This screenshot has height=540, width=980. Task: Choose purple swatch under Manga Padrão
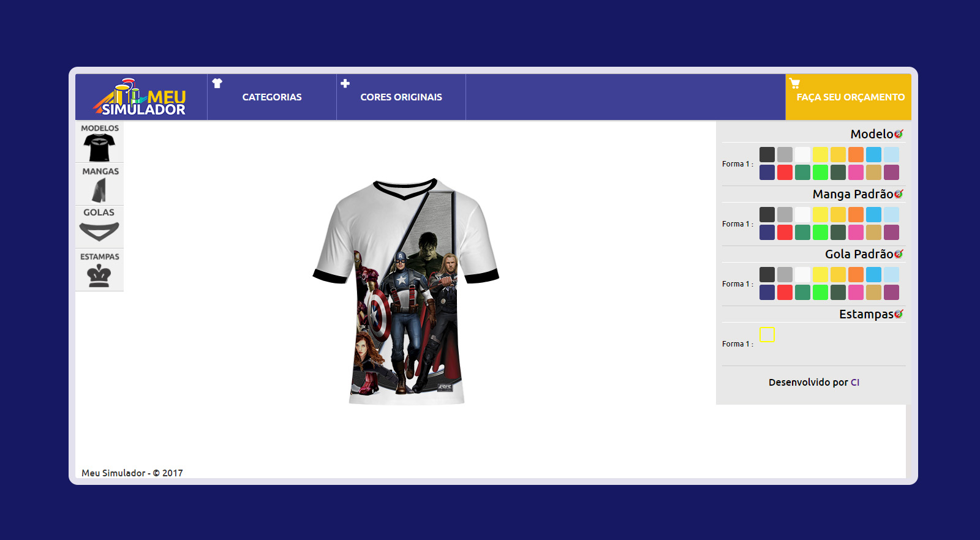click(x=891, y=232)
